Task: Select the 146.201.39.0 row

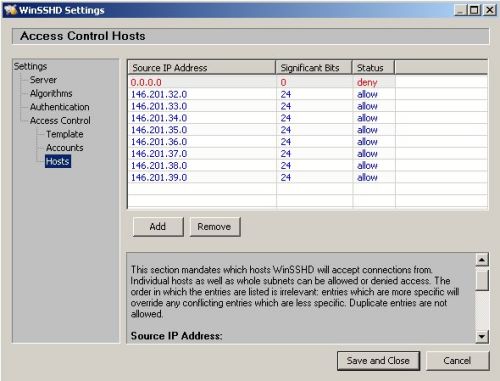Action: (308, 178)
